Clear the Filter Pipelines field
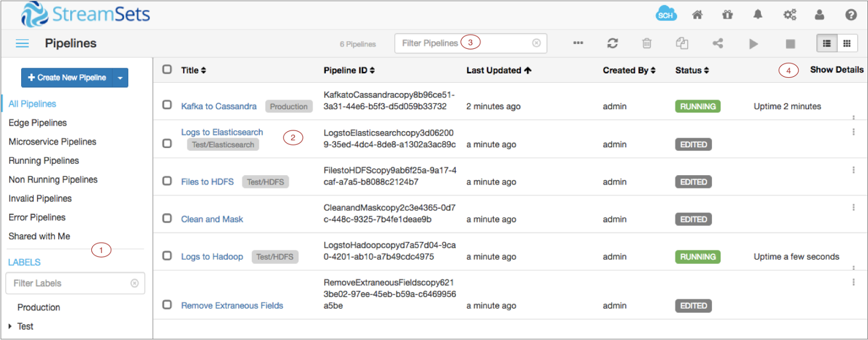Screen dimensions: 868x340 click(536, 43)
